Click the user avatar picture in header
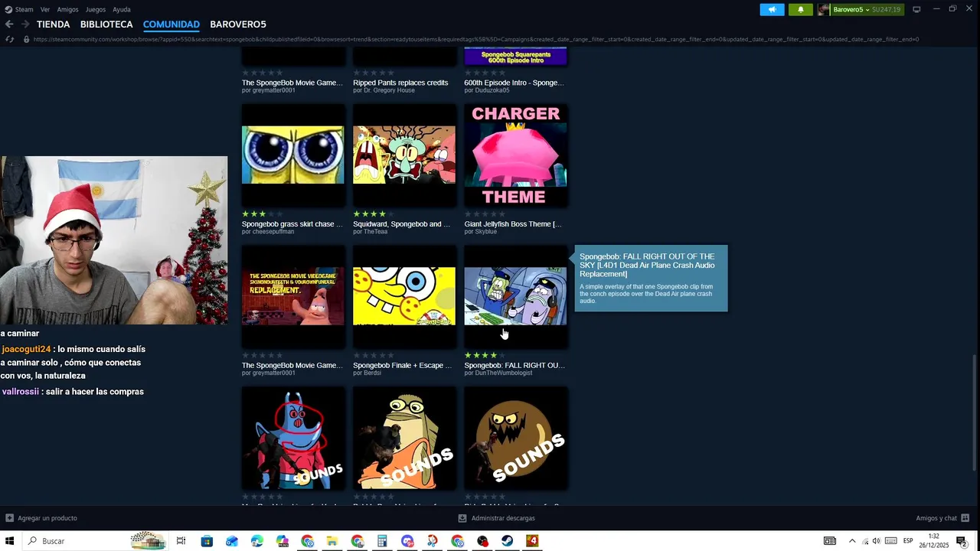Image resolution: width=980 pixels, height=551 pixels. [824, 9]
